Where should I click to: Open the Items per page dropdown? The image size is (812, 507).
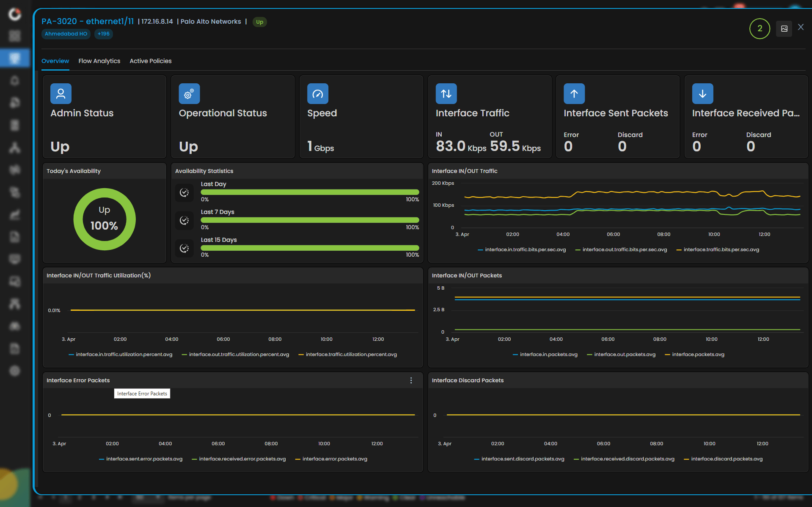(148, 498)
